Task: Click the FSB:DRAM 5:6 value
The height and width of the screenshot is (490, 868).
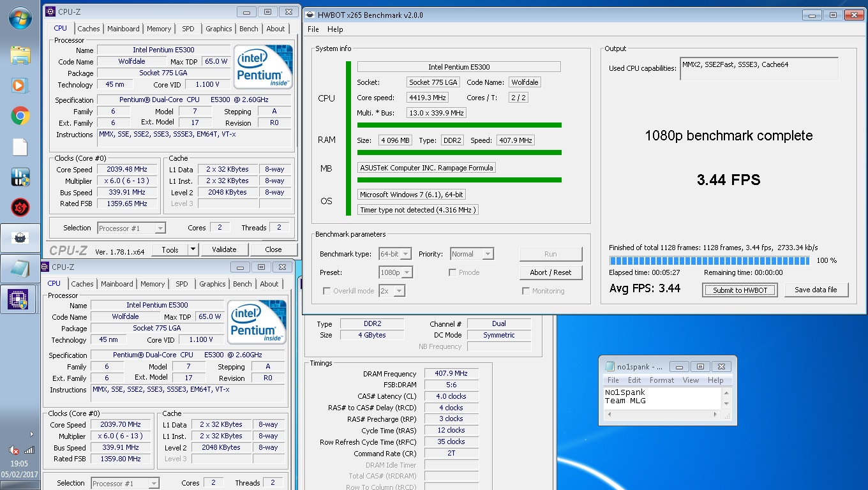Action: (x=451, y=385)
